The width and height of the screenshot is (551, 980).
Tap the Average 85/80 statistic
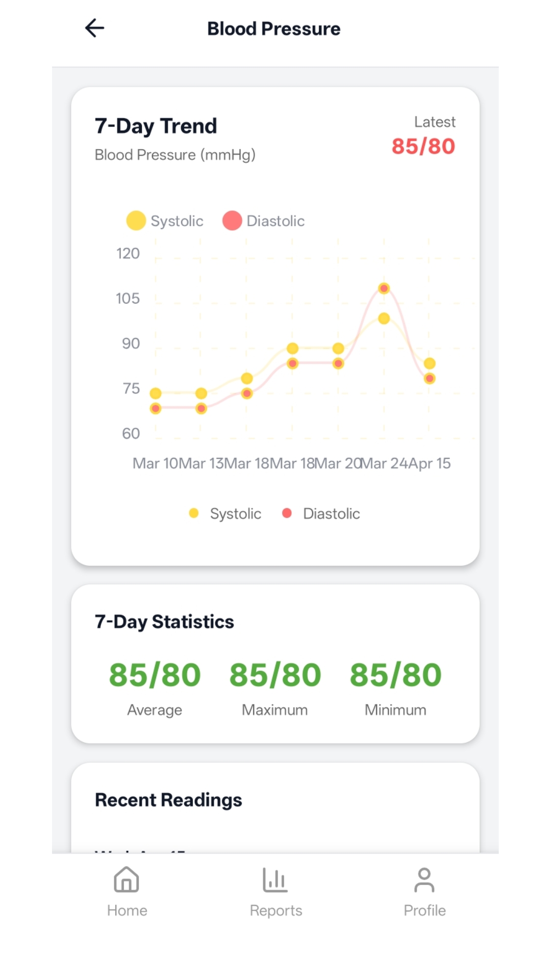coord(155,675)
